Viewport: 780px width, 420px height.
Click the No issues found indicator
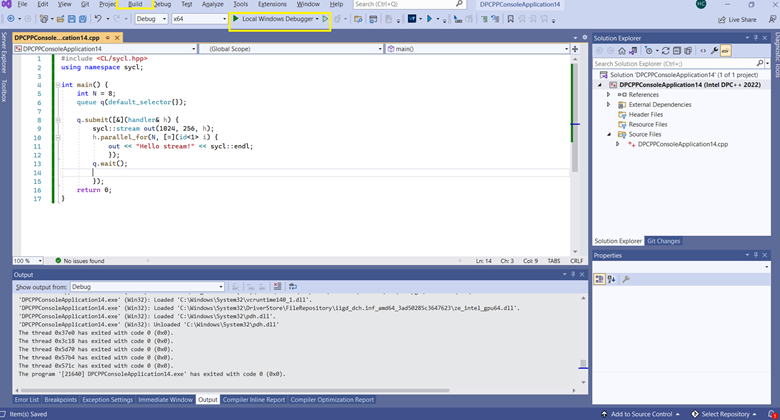pyautogui.click(x=80, y=261)
